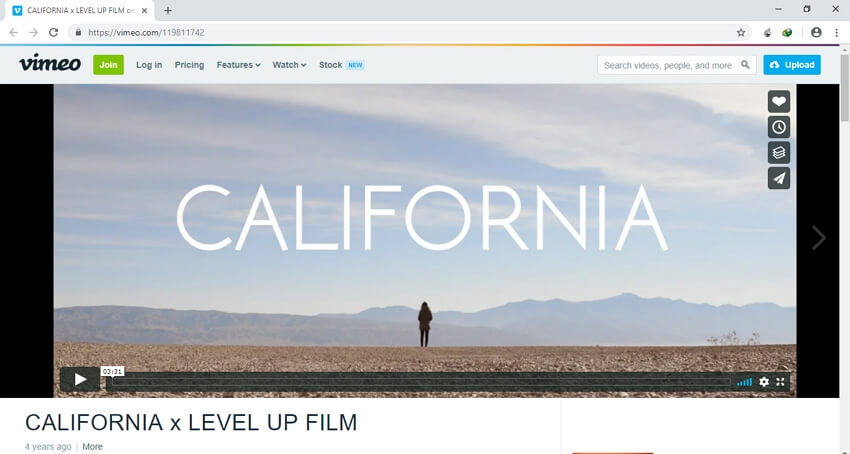Image resolution: width=850 pixels, height=454 pixels.
Task: Add to collections stack icon
Action: click(778, 152)
